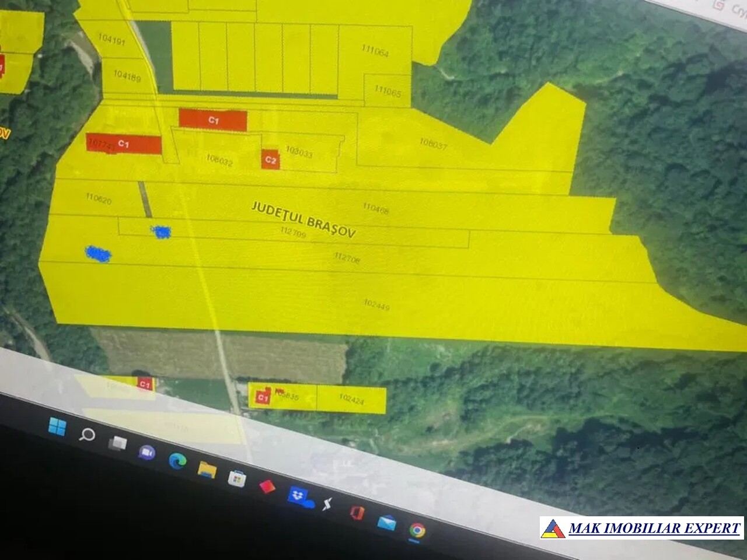Launch Teams Chat from taskbar

[147, 452]
